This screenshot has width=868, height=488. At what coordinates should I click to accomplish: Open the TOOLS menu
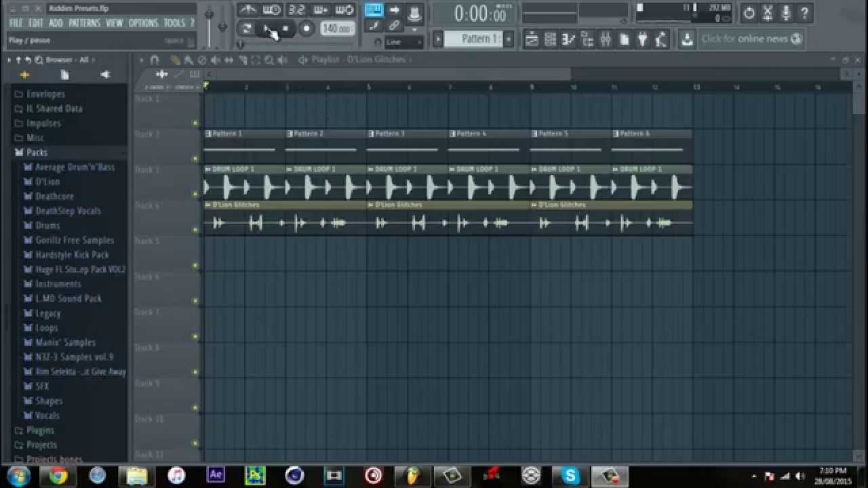pyautogui.click(x=174, y=23)
